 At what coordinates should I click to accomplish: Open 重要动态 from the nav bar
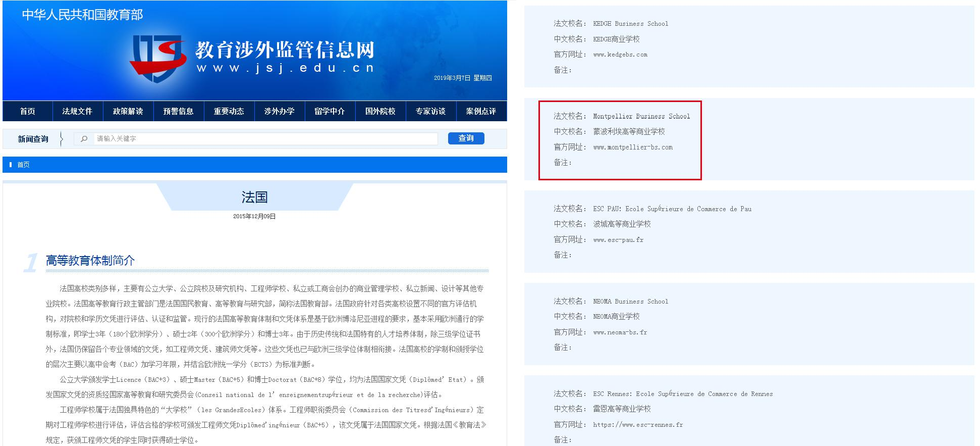coord(229,111)
